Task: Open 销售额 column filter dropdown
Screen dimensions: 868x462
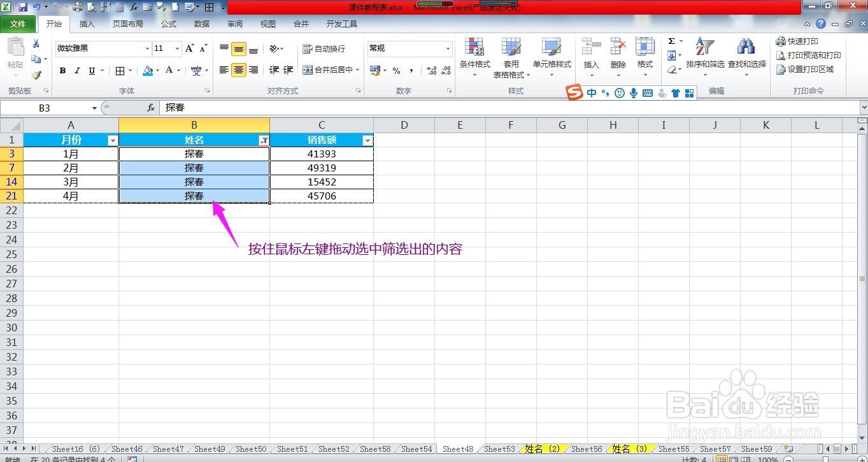Action: [367, 140]
